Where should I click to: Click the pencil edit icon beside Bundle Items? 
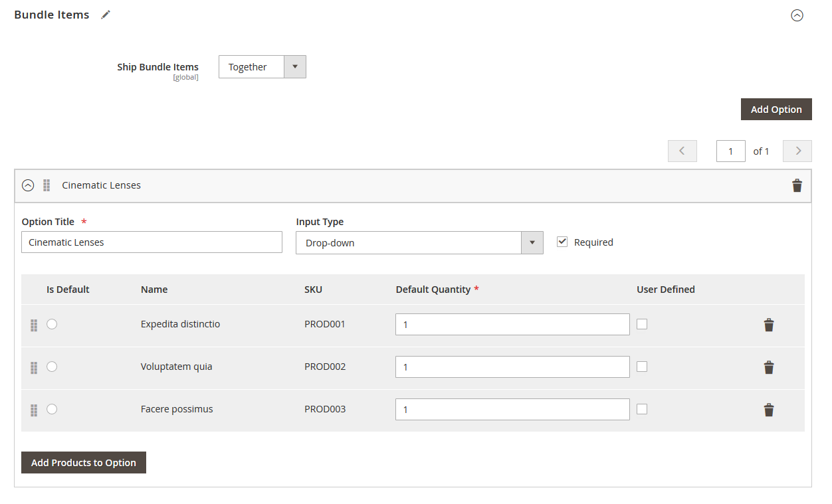[106, 15]
